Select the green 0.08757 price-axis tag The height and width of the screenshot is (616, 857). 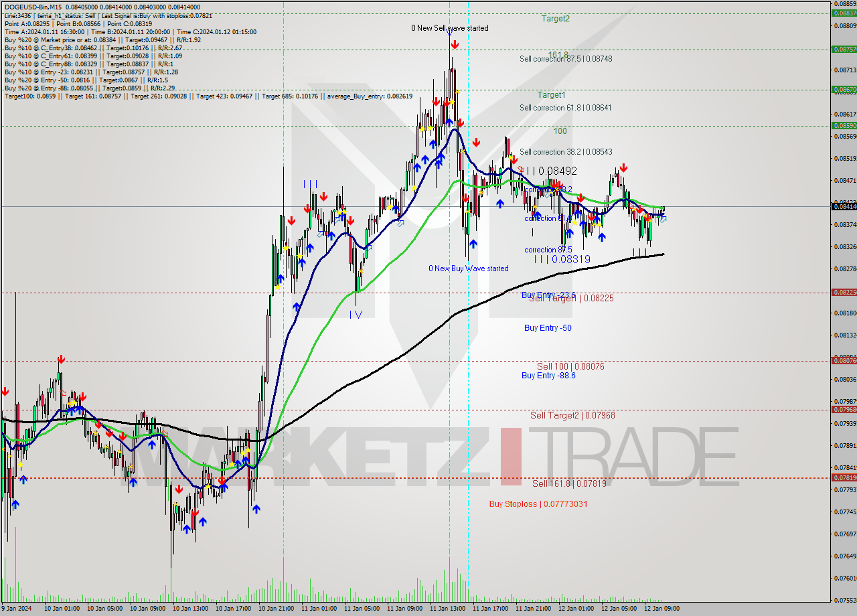click(844, 49)
